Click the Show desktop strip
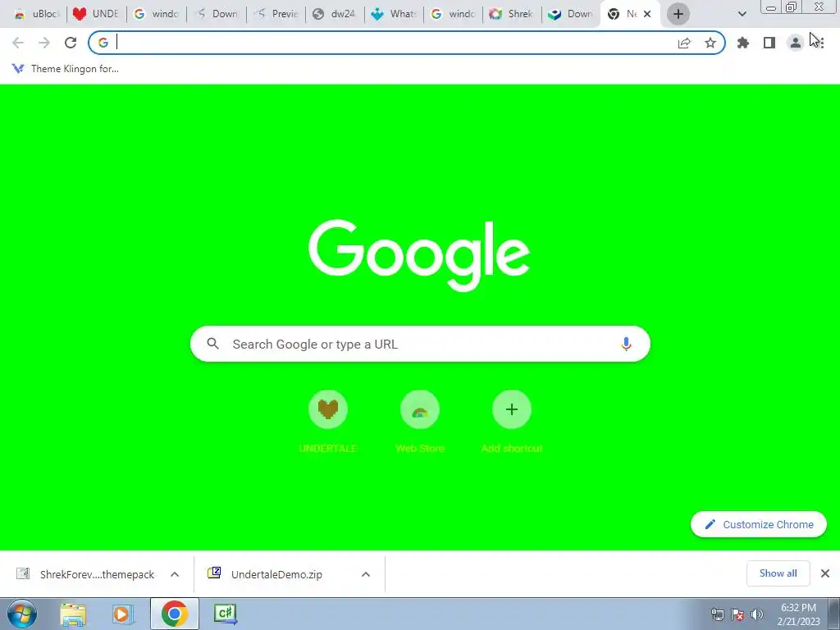The width and height of the screenshot is (840, 630). coord(834,614)
